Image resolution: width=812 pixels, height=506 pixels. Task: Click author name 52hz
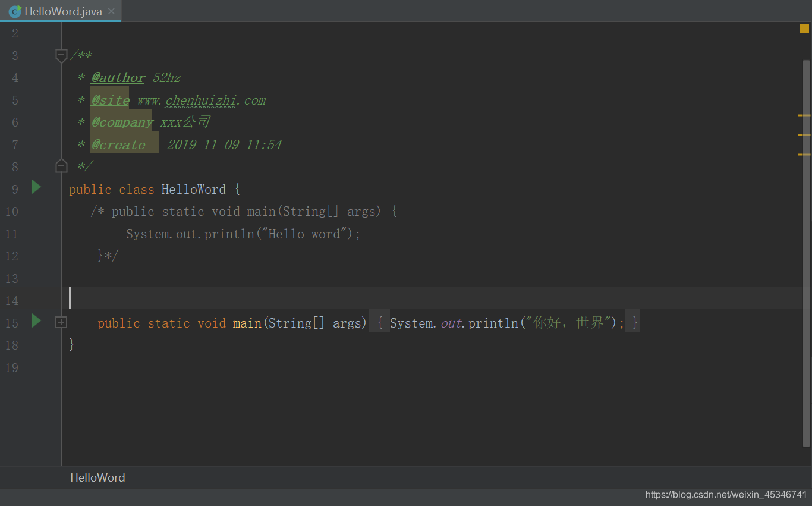coord(166,78)
